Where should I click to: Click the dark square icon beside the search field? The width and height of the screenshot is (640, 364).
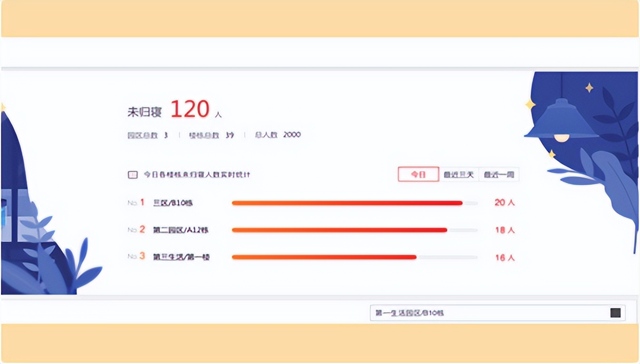tap(615, 313)
